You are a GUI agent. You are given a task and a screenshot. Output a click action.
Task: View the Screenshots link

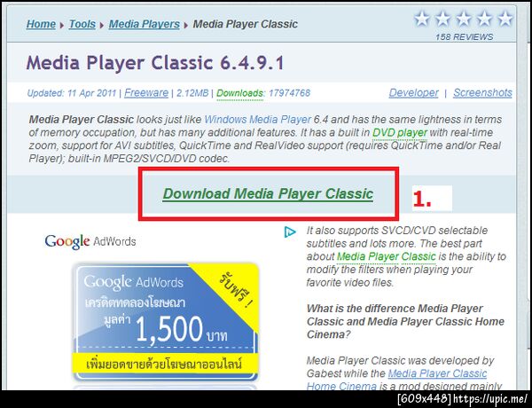point(482,92)
